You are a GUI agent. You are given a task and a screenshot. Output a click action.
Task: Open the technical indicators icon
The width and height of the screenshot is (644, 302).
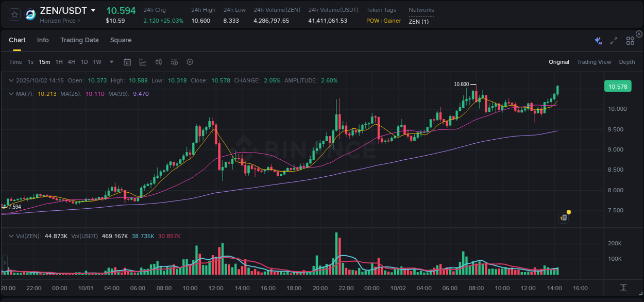click(x=174, y=61)
